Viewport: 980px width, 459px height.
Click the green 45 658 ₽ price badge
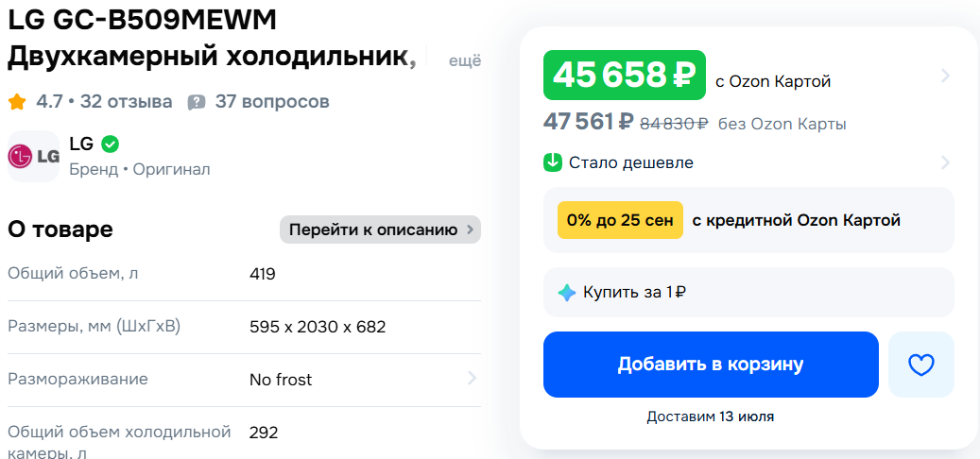pos(624,76)
